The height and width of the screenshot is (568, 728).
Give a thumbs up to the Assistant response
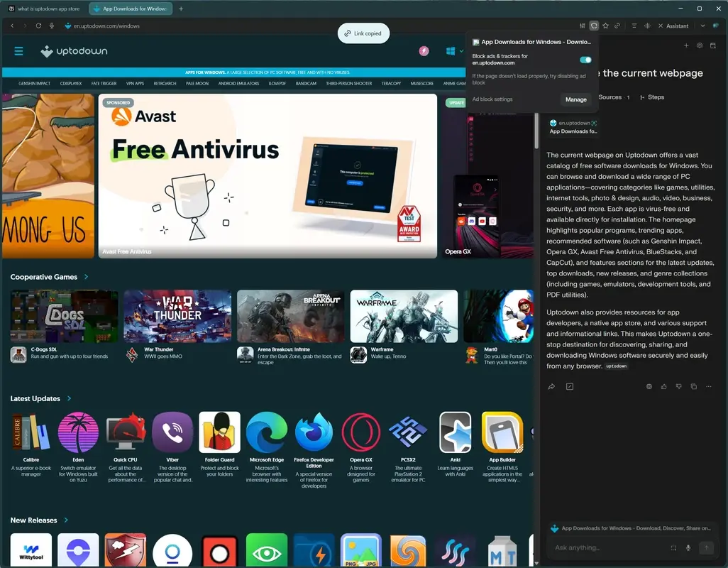pyautogui.click(x=663, y=386)
